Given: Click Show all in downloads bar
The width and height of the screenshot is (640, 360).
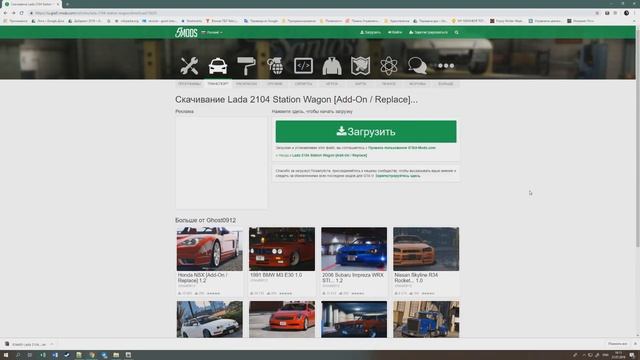Looking at the screenshot, I should pyautogui.click(x=617, y=344).
